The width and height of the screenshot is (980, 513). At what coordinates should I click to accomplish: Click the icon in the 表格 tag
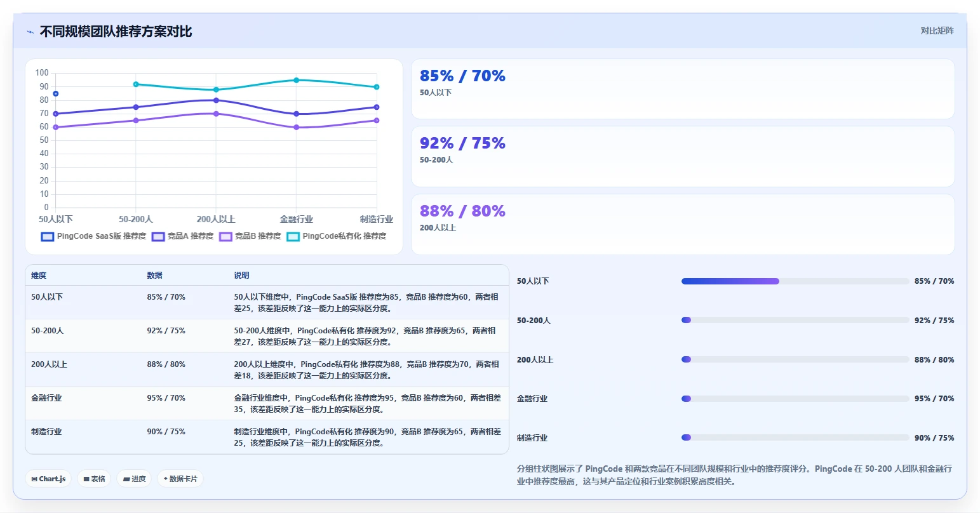point(86,479)
